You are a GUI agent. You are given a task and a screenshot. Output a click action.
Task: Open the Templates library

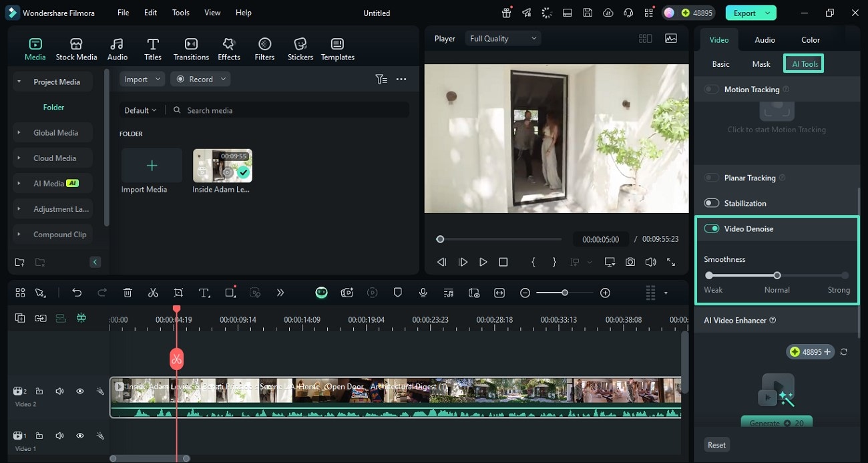(x=338, y=49)
